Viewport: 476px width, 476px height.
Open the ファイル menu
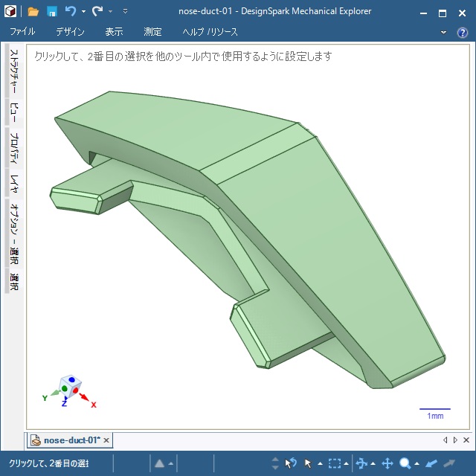click(x=22, y=32)
